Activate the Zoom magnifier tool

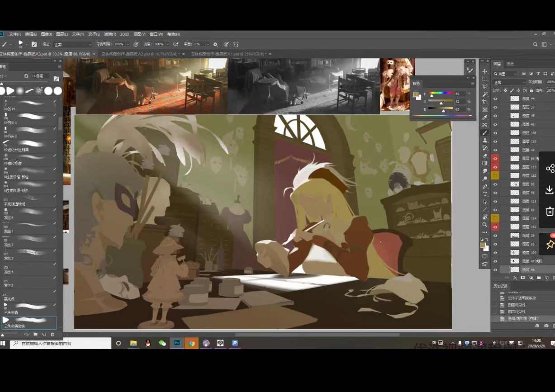(485, 225)
